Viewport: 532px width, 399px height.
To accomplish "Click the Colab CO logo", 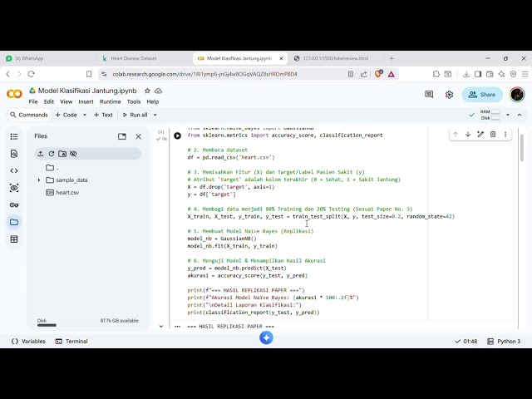I will point(14,94).
